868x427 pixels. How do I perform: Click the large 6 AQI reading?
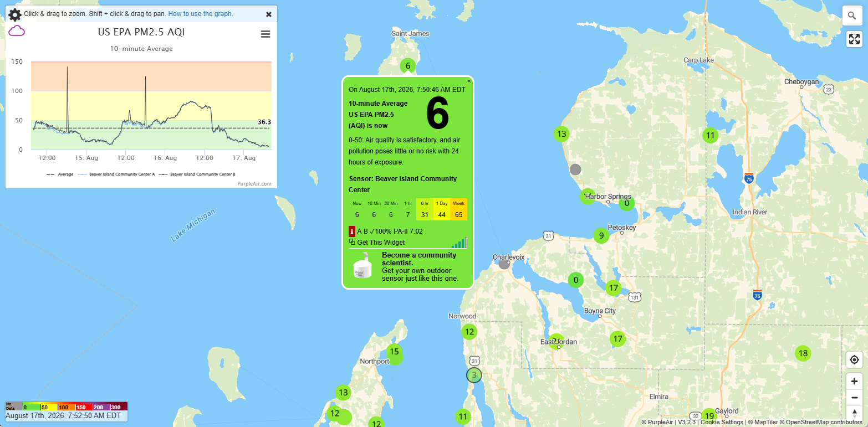[x=437, y=114]
